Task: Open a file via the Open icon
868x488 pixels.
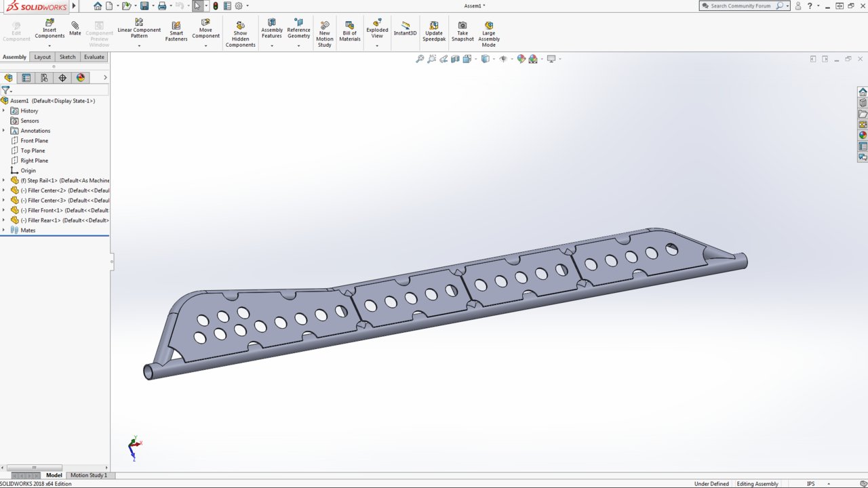Action: 126,5
